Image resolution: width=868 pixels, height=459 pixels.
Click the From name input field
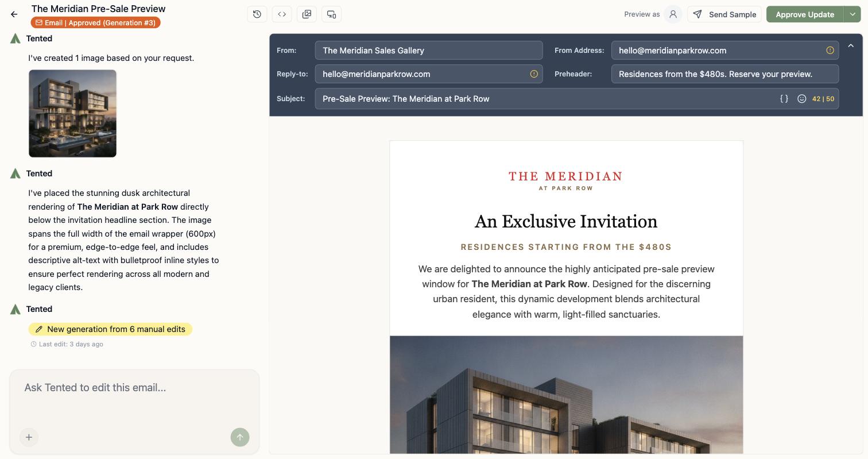[x=429, y=51]
